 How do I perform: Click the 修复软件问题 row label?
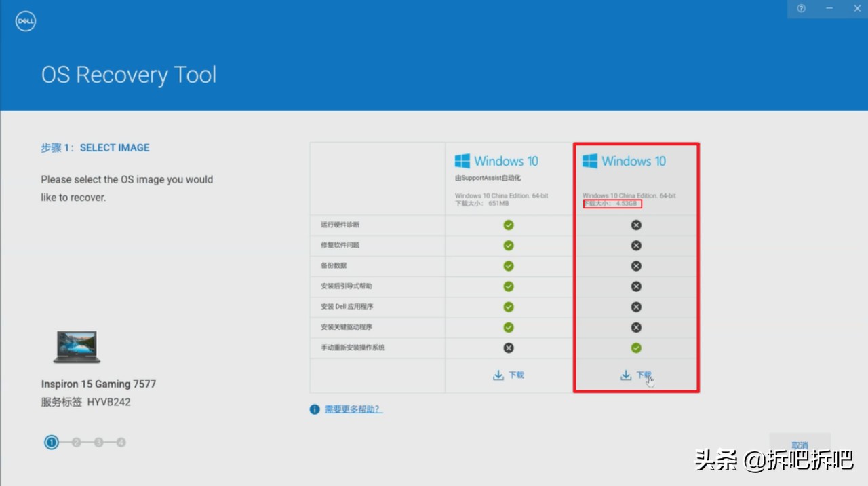coord(340,245)
